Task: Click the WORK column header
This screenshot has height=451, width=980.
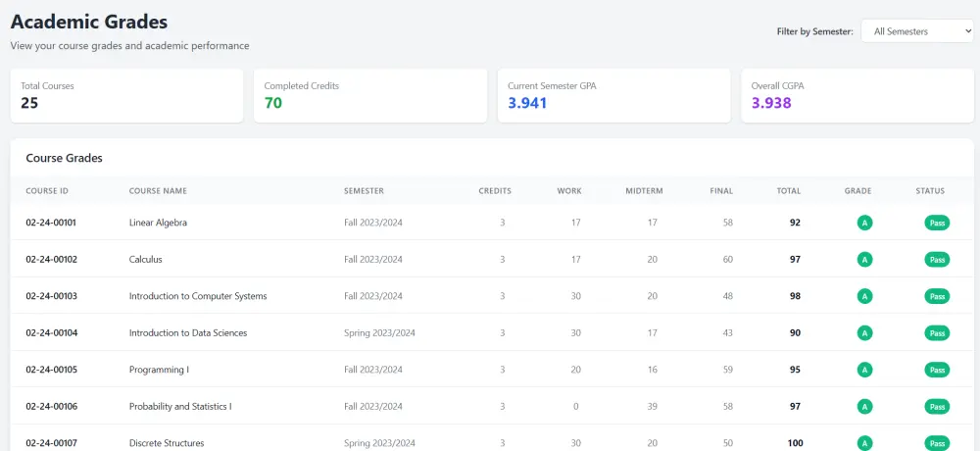Action: [569, 191]
